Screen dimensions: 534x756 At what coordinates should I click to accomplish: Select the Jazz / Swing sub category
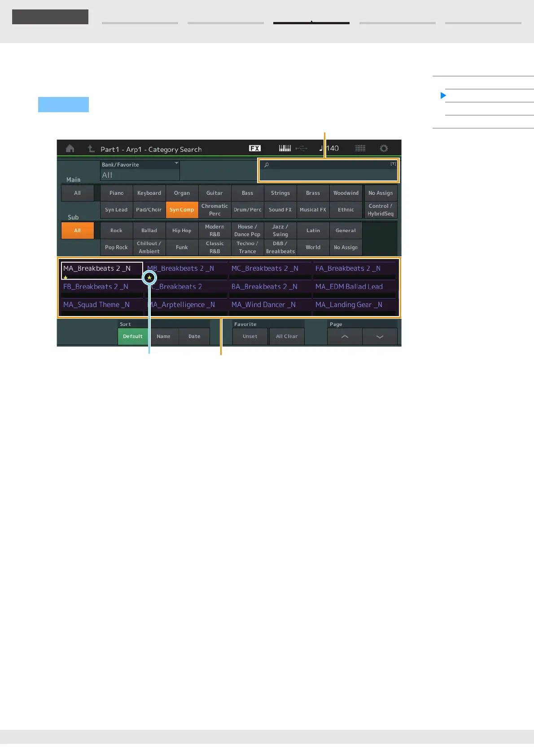point(280,230)
